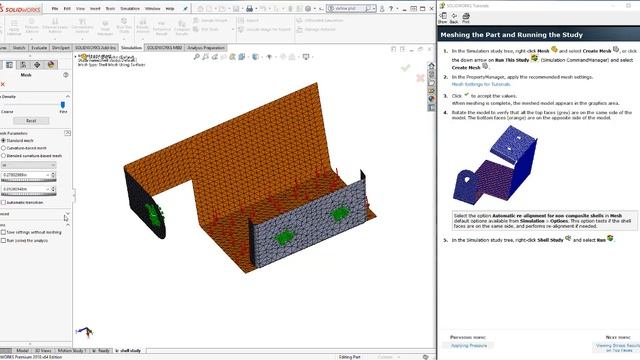Click the global element size input field

tap(25, 175)
